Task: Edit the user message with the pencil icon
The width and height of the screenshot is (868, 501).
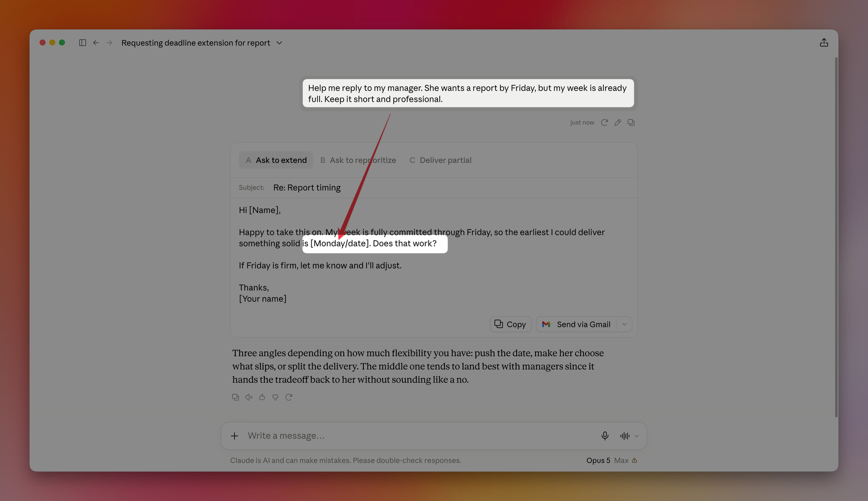Action: [618, 122]
